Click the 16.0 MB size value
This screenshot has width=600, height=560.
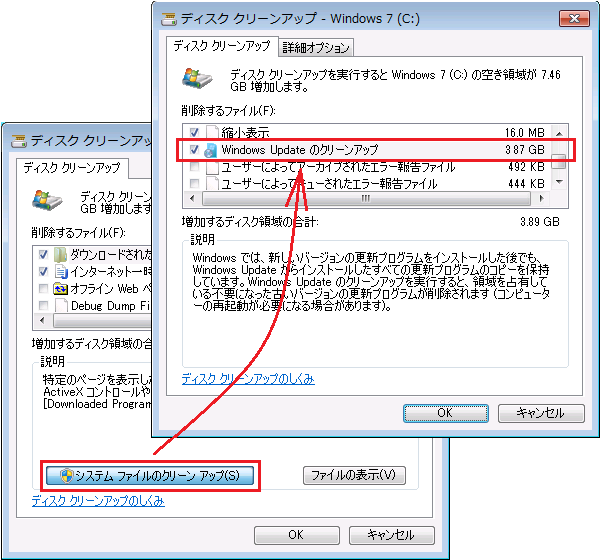[x=525, y=133]
